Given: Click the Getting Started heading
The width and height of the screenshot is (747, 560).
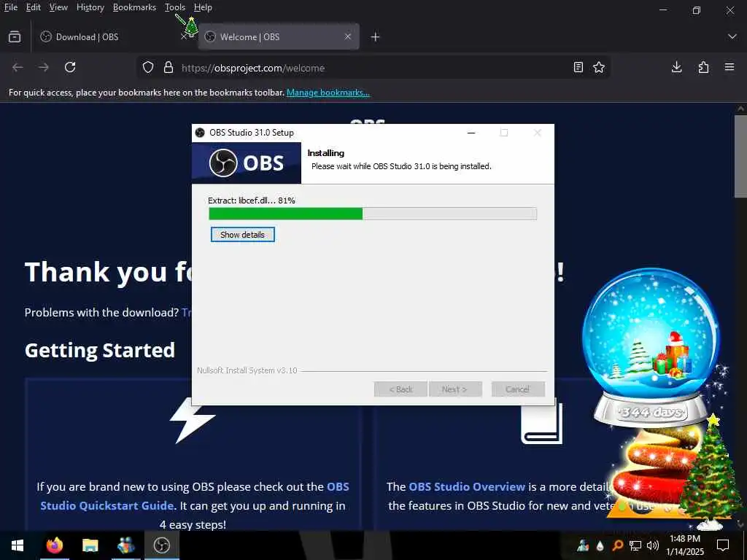Looking at the screenshot, I should click(x=99, y=351).
